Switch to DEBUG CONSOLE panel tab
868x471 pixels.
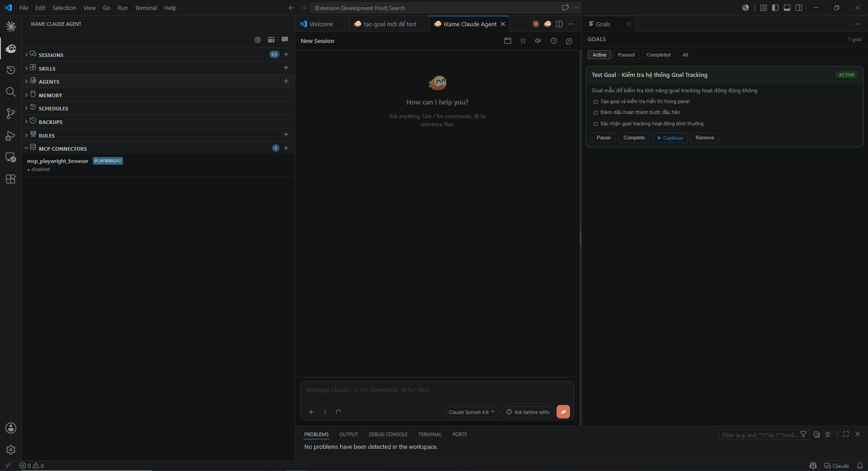coord(388,434)
